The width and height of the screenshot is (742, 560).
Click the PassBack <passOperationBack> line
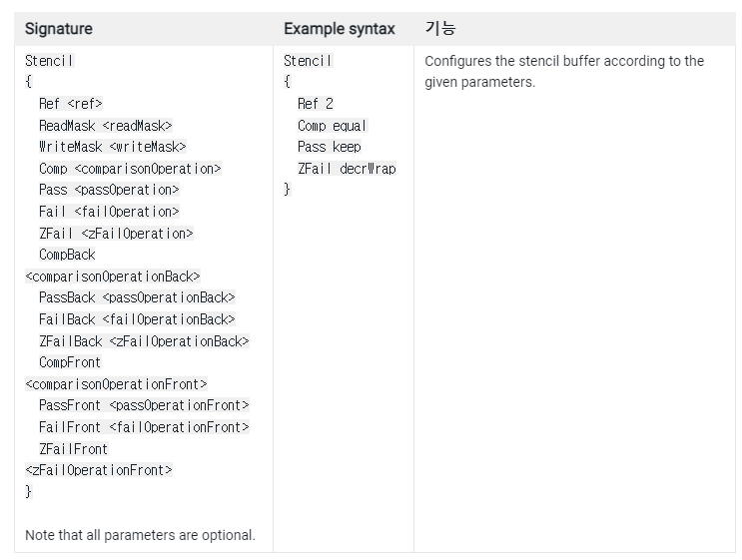[x=137, y=297]
